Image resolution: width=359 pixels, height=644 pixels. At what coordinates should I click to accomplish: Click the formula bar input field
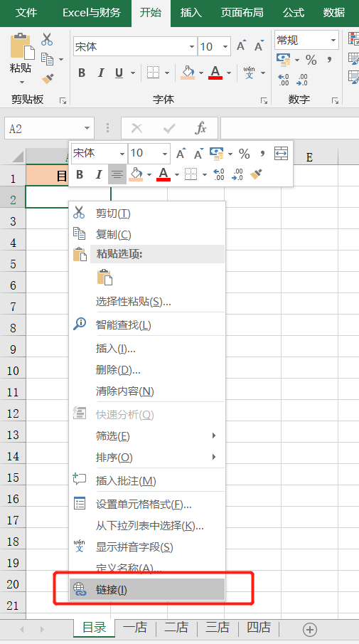289,128
